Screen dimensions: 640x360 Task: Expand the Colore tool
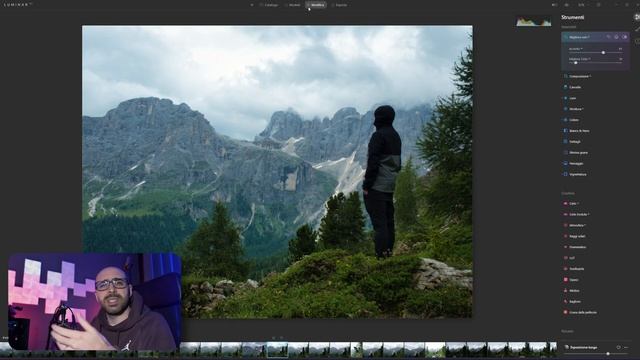tap(571, 120)
